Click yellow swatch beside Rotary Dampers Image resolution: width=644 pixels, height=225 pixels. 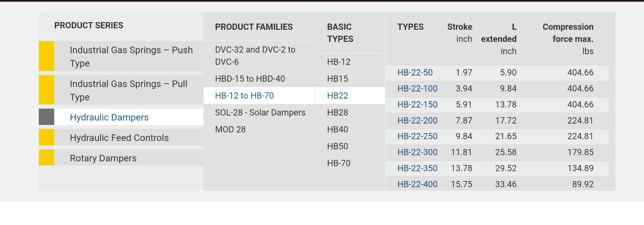click(46, 157)
